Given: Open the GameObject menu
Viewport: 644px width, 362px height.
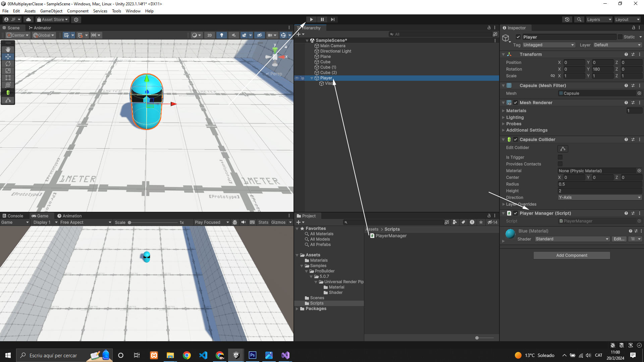Looking at the screenshot, I should 51,11.
